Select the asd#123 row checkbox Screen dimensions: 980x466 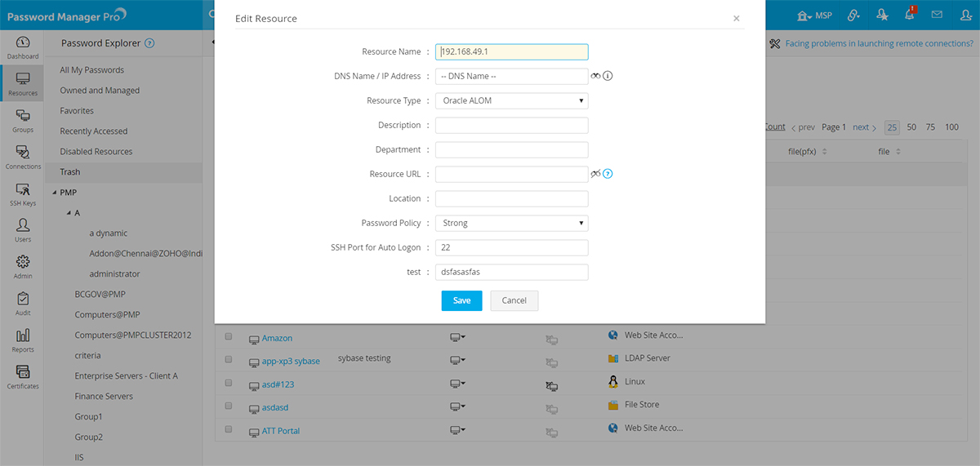(x=229, y=384)
